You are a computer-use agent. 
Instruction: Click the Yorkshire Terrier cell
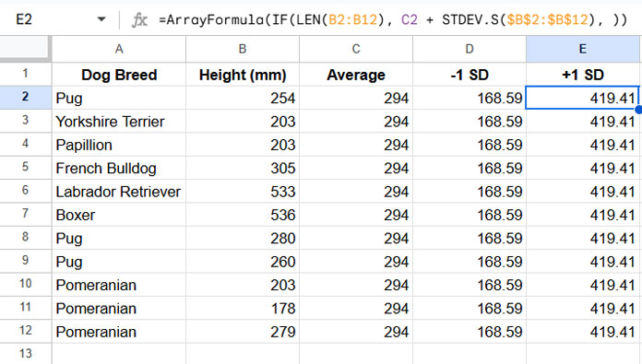pos(119,121)
